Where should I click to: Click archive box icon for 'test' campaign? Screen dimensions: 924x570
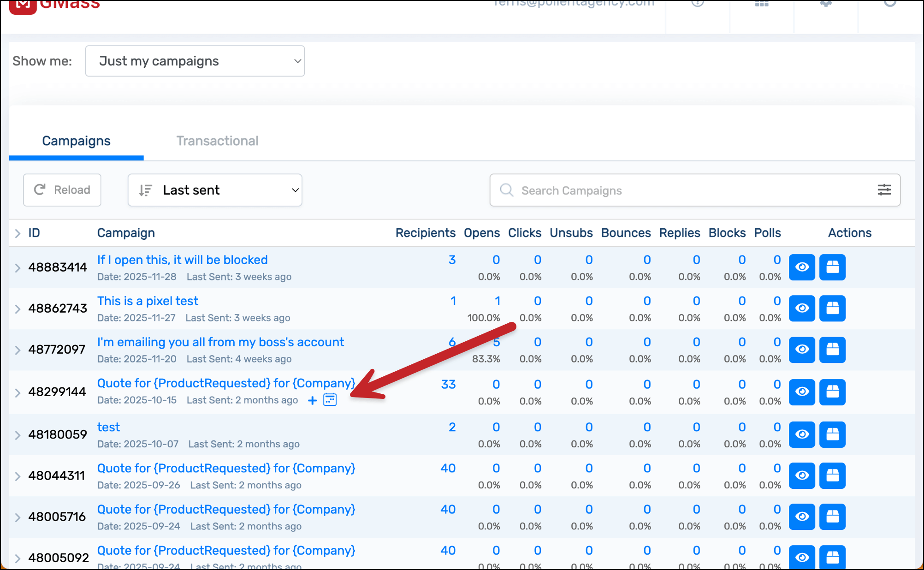tap(832, 434)
